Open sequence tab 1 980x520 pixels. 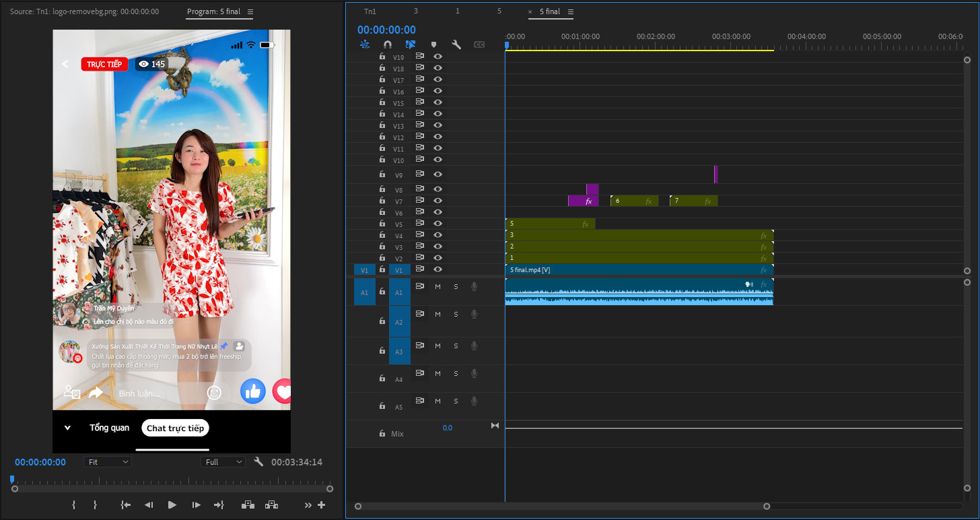click(458, 11)
